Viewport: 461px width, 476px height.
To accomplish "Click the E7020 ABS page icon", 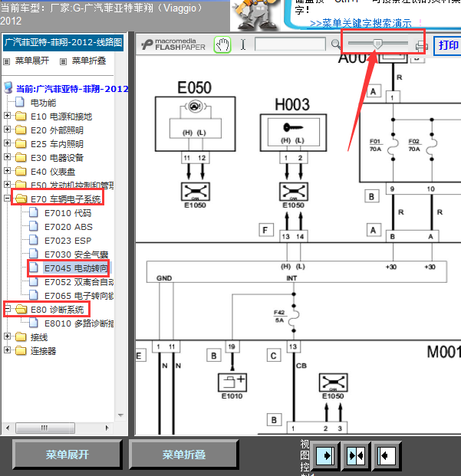I will tap(34, 226).
